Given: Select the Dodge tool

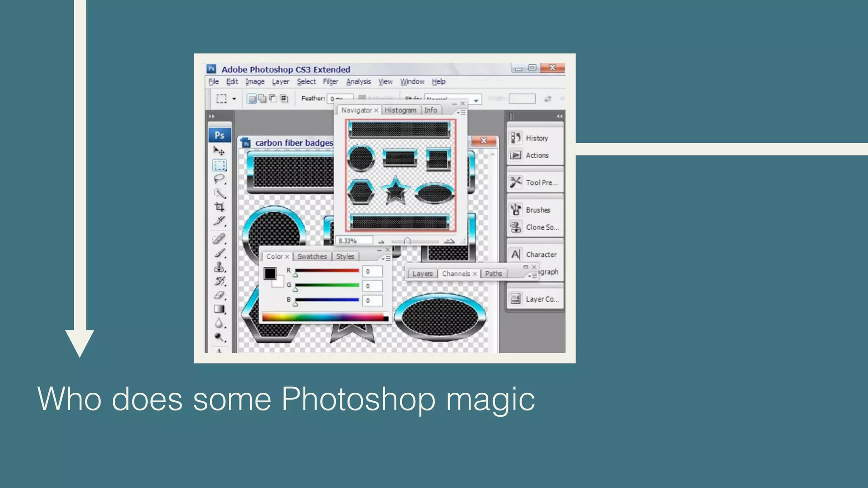Looking at the screenshot, I should pos(219,337).
